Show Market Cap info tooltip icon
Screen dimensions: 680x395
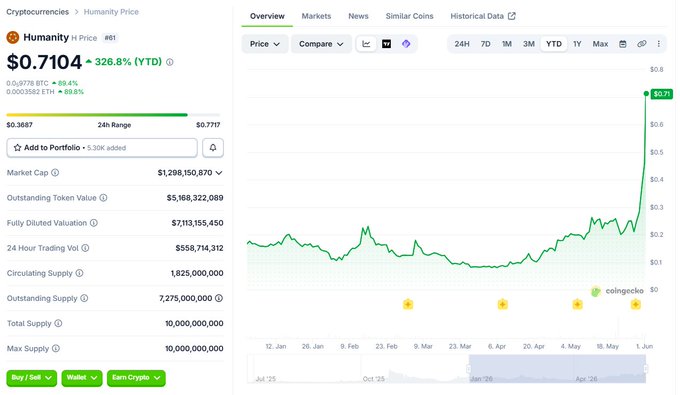(x=55, y=173)
